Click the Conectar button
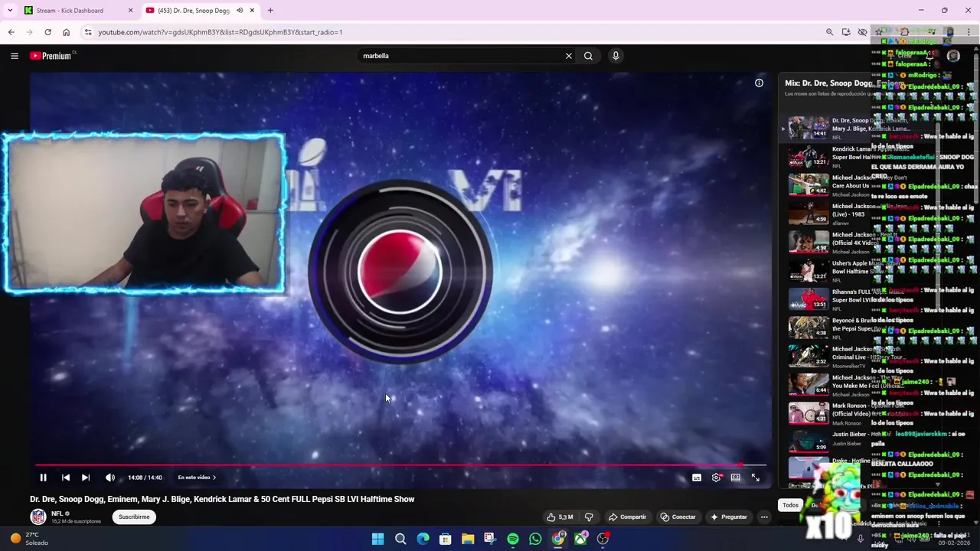 678,517
